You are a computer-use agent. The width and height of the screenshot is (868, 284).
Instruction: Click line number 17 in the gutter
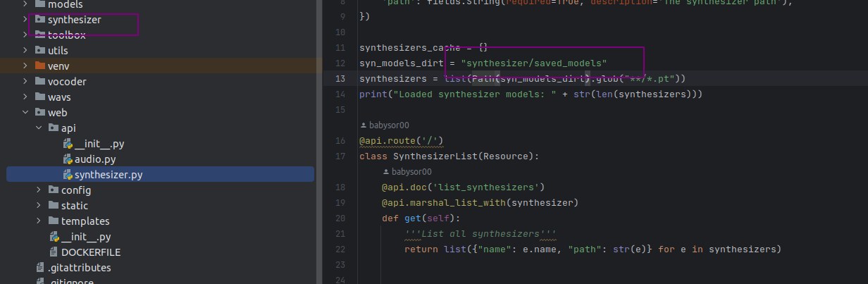(340, 155)
